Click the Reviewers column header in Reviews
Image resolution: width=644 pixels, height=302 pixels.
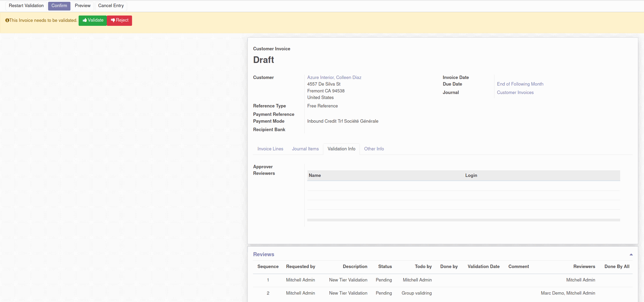point(584,267)
